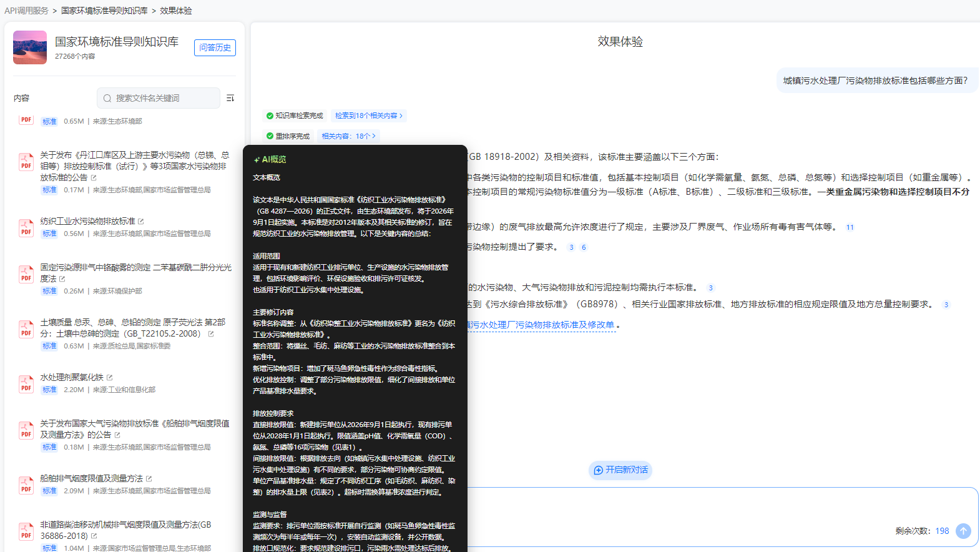The width and height of the screenshot is (980, 552).
Task: Click remaining count value 198
Action: tap(942, 531)
